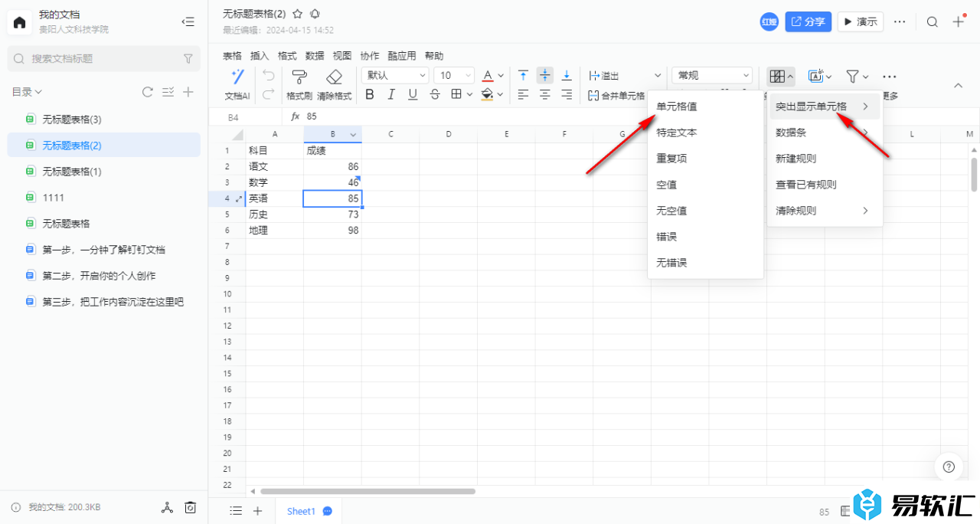Expand the 清除规则 submenu
The image size is (980, 524).
click(825, 211)
